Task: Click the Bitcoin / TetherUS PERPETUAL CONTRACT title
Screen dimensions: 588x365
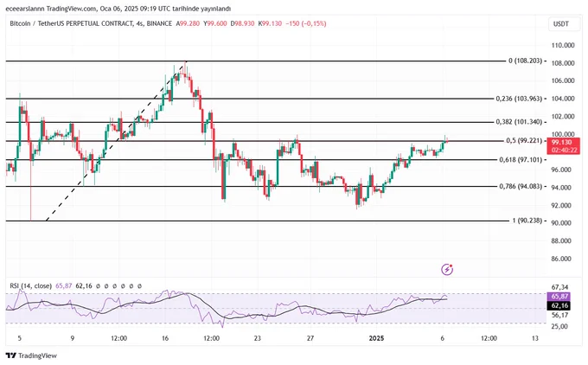Action: pos(71,23)
